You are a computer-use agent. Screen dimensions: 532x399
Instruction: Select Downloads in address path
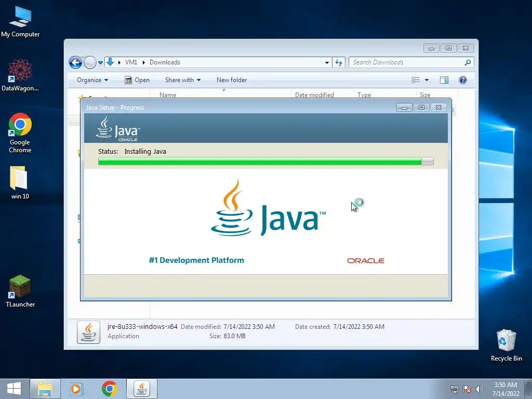point(165,62)
